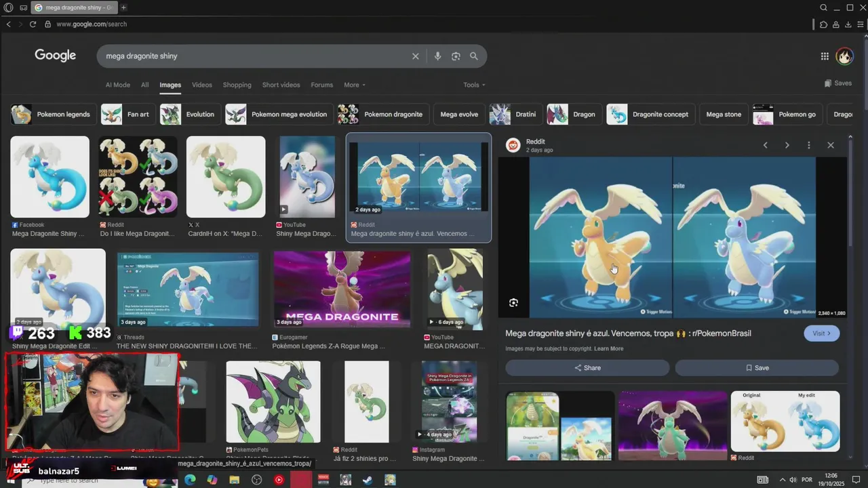This screenshot has height=488, width=868.
Task: Search inside image with Lens icon
Action: tap(513, 303)
